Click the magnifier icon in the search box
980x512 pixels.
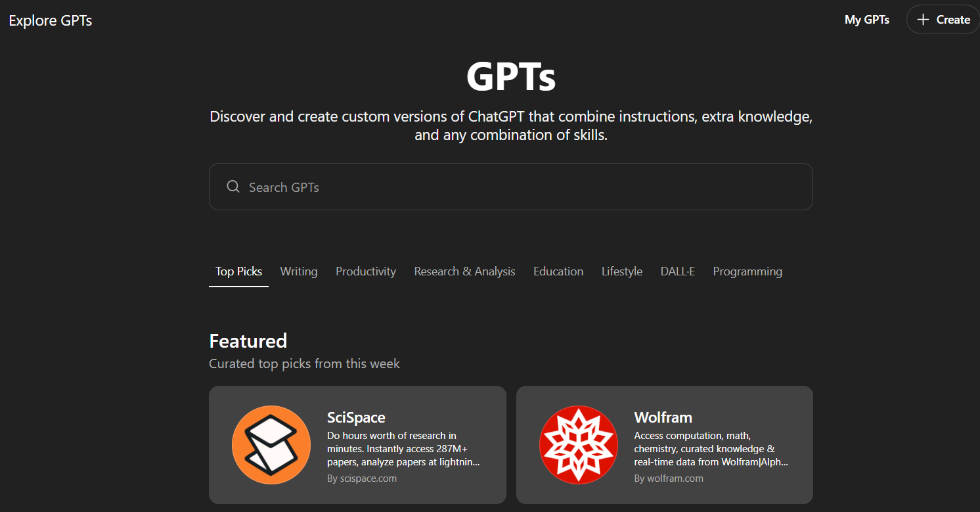pyautogui.click(x=233, y=187)
